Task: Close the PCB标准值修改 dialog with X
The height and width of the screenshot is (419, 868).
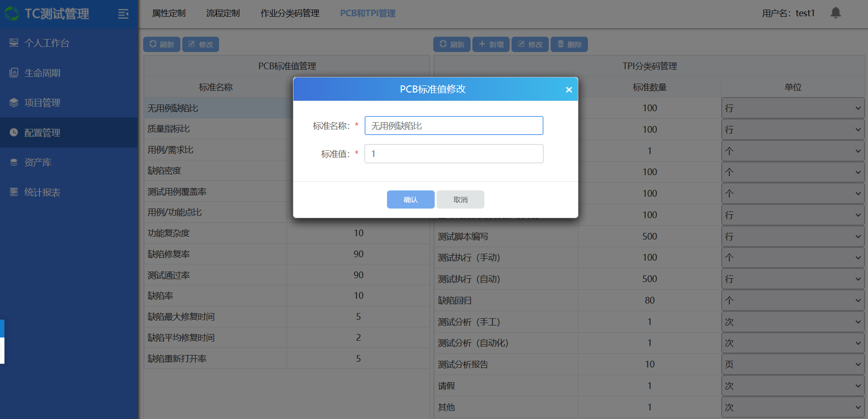Action: point(568,90)
